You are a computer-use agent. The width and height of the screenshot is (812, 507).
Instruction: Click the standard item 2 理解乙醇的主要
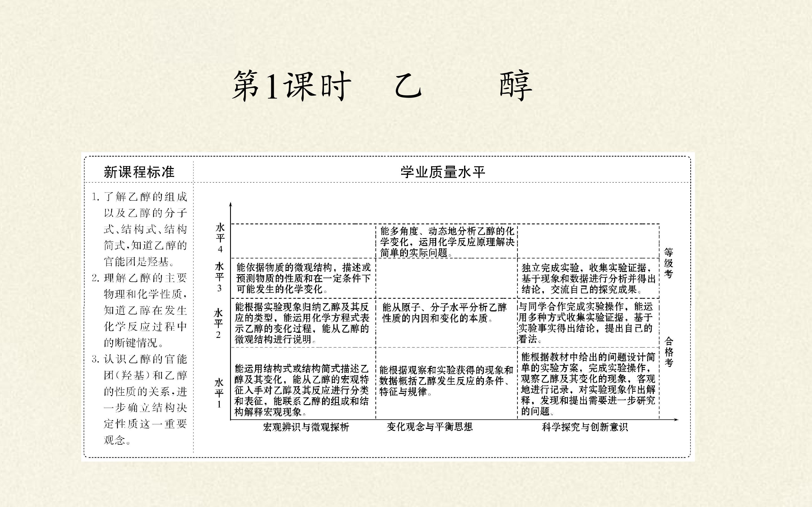pyautogui.click(x=139, y=310)
